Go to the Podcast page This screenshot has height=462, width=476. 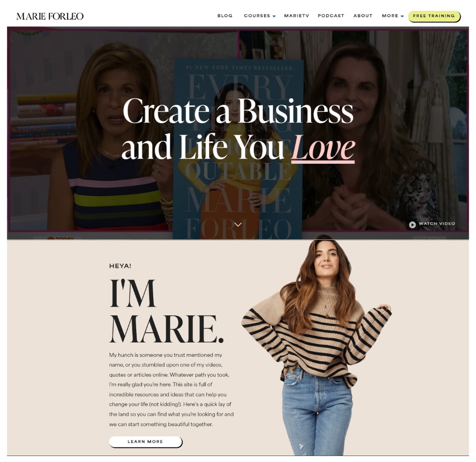(331, 16)
